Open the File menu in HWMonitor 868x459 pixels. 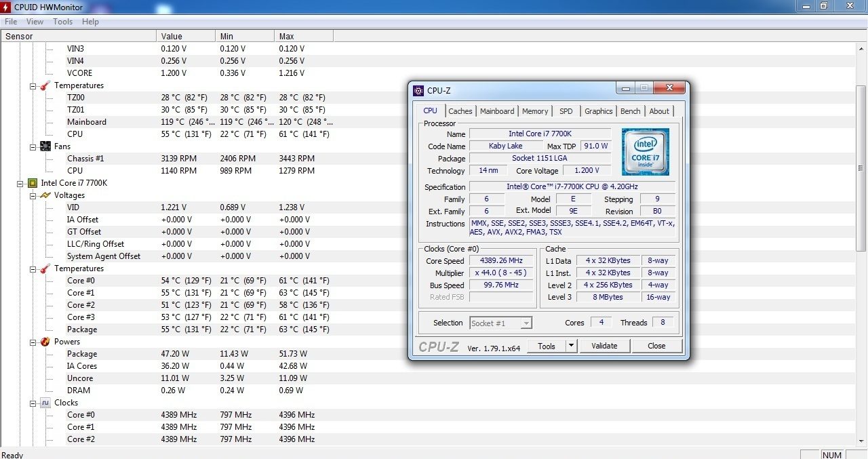click(x=11, y=22)
